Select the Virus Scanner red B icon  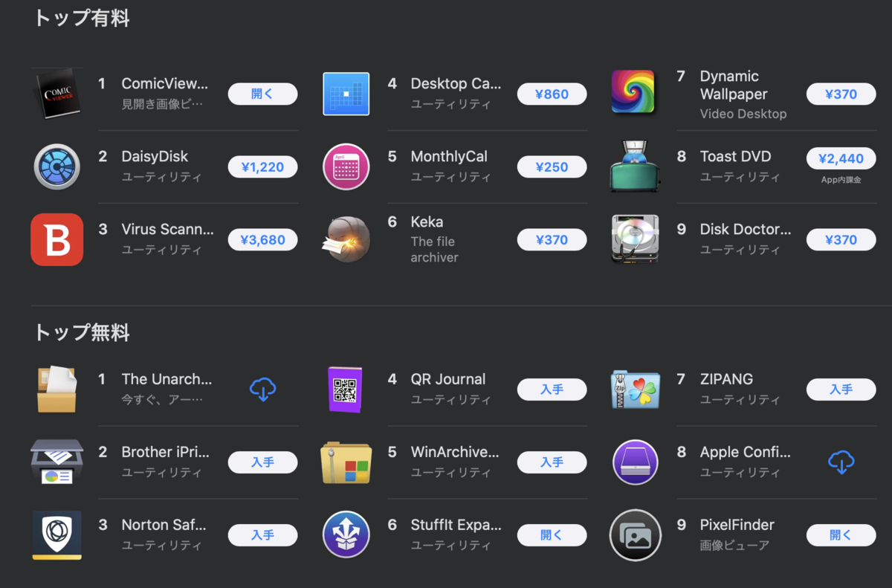coord(57,239)
